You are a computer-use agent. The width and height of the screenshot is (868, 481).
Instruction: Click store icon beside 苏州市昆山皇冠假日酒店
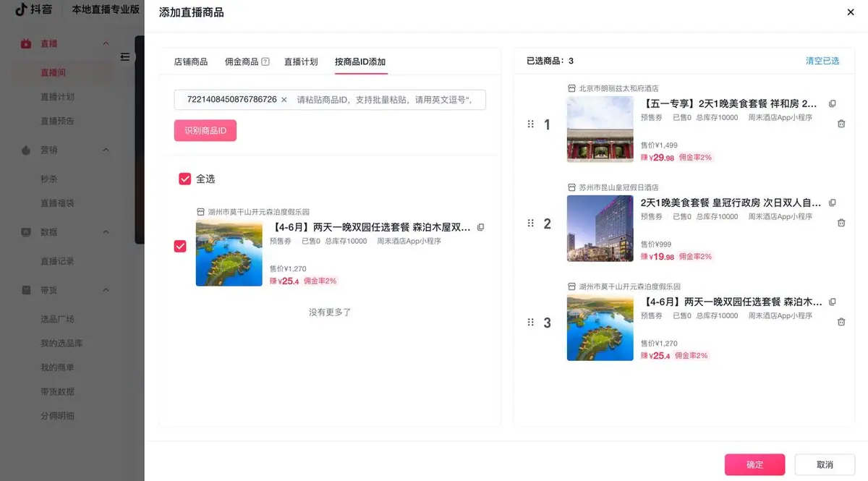(571, 187)
